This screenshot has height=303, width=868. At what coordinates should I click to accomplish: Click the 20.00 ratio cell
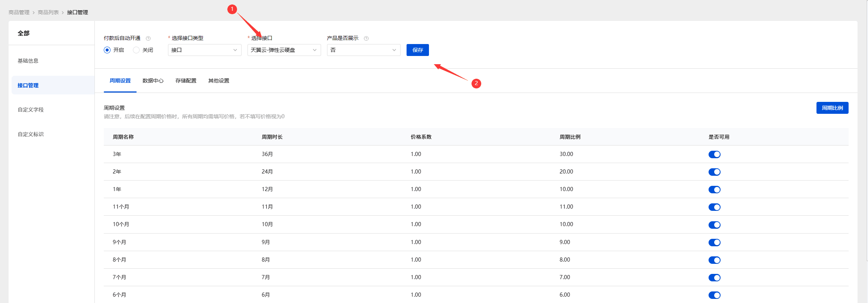point(566,172)
